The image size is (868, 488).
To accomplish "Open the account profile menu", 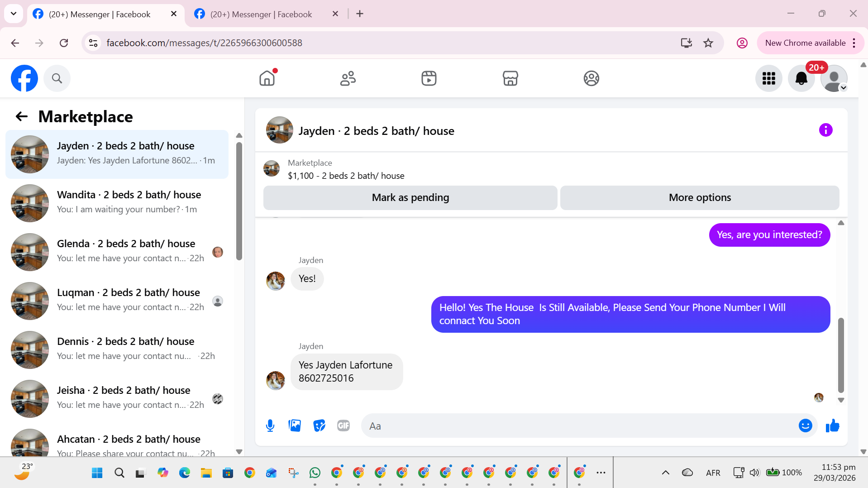I will 834,78.
